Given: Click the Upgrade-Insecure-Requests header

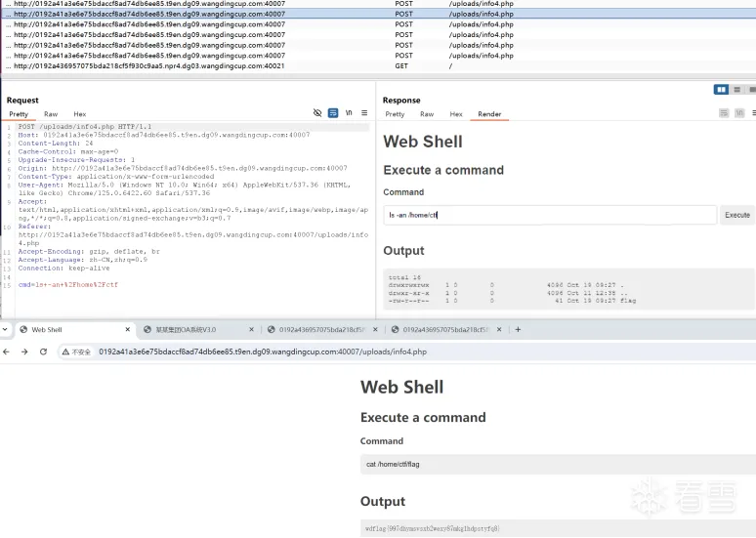Looking at the screenshot, I should [76, 160].
